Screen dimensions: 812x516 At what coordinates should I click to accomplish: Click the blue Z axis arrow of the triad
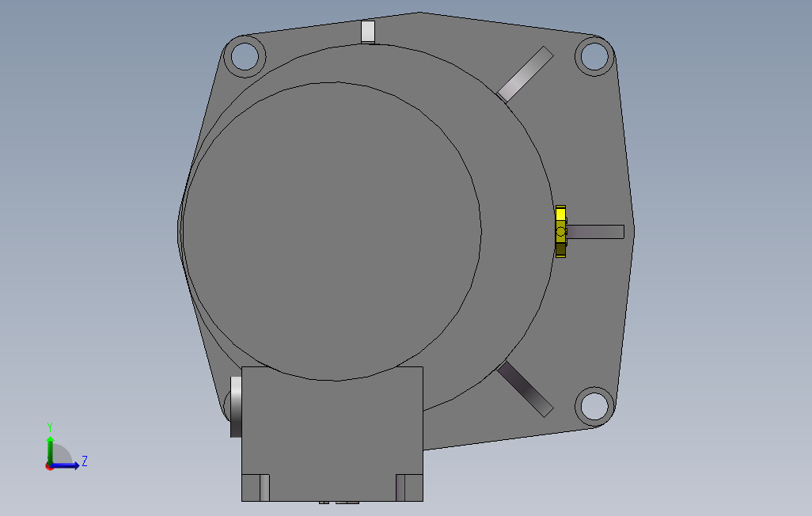click(x=66, y=466)
